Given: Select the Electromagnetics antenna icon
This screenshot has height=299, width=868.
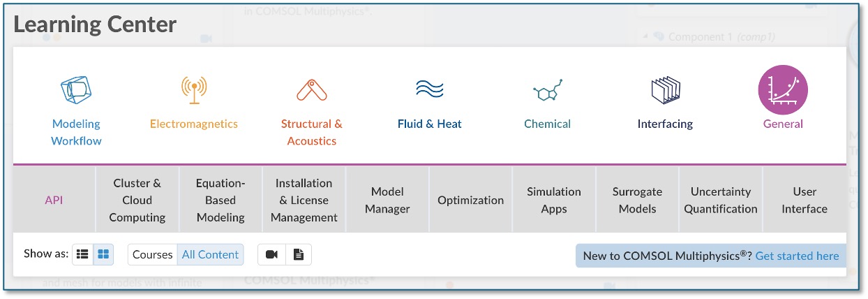Looking at the screenshot, I should [x=193, y=89].
